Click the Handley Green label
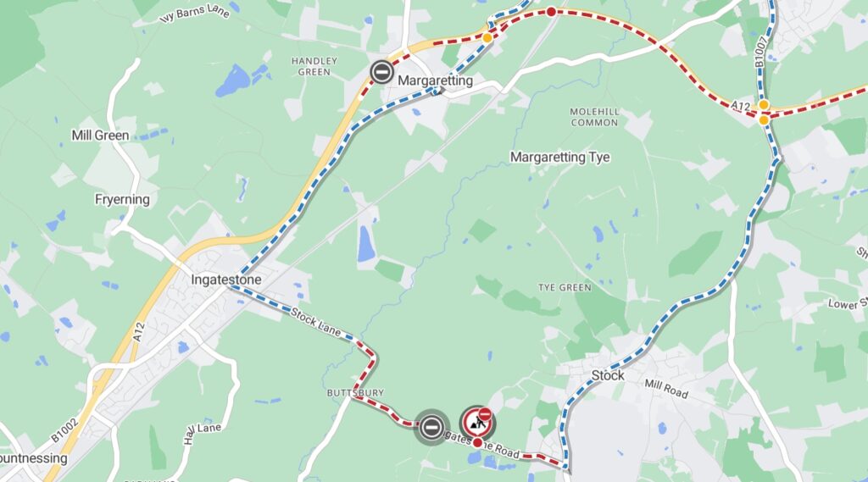The height and width of the screenshot is (482, 868). (x=314, y=66)
